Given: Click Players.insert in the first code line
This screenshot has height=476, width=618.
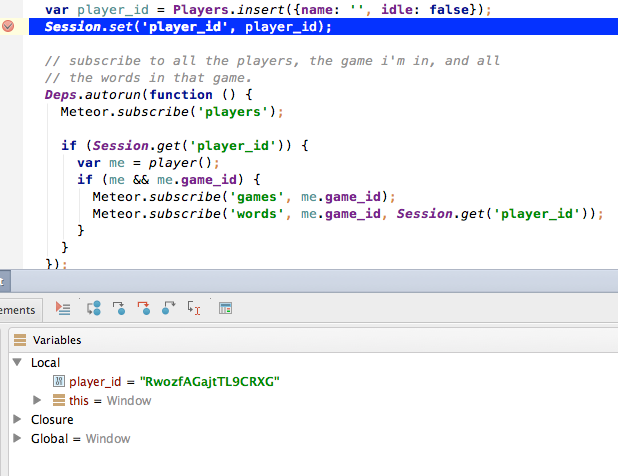Looking at the screenshot, I should pos(228,9).
